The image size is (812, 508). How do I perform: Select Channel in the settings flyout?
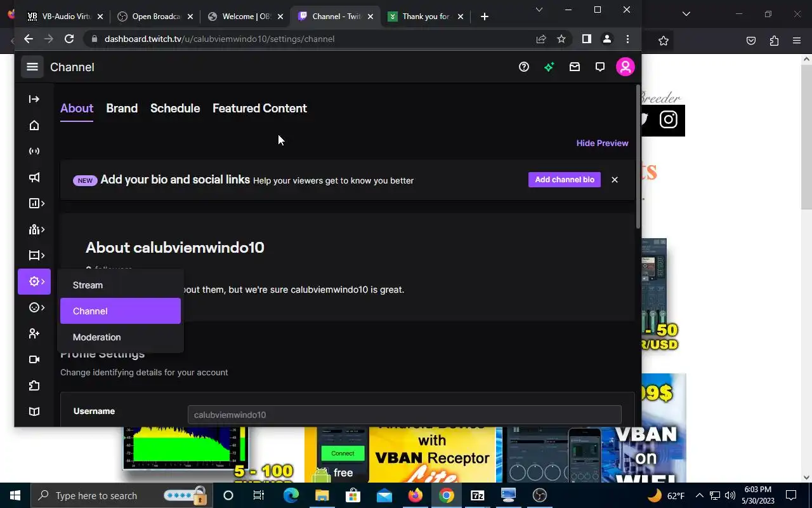click(x=121, y=311)
